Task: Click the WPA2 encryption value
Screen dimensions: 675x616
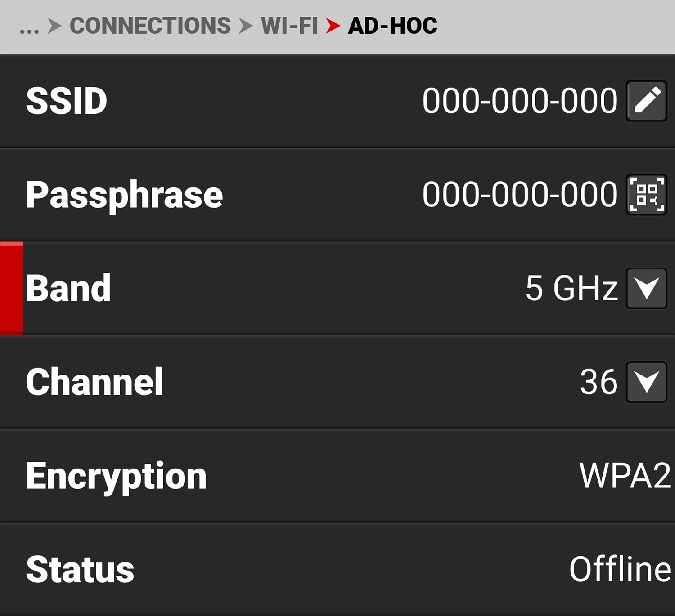Action: [x=625, y=476]
